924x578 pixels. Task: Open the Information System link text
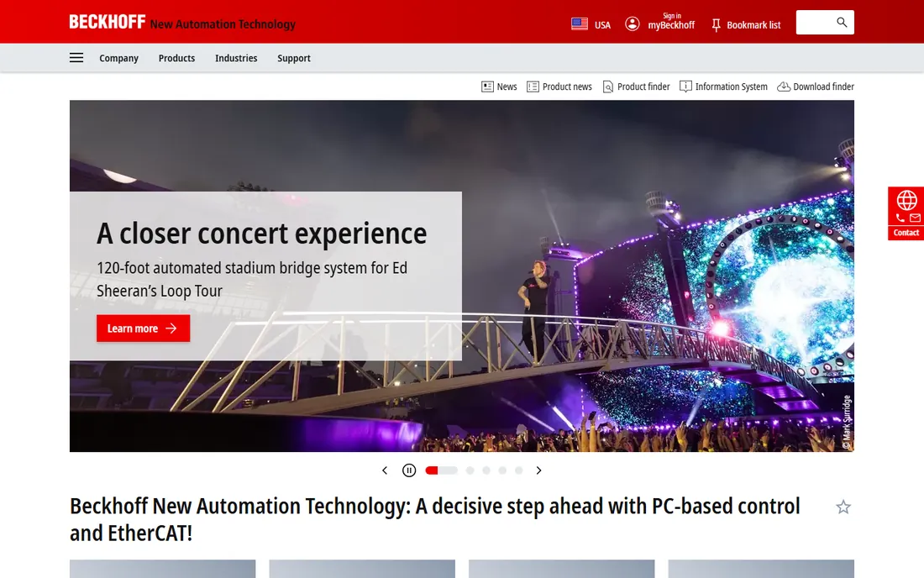732,87
